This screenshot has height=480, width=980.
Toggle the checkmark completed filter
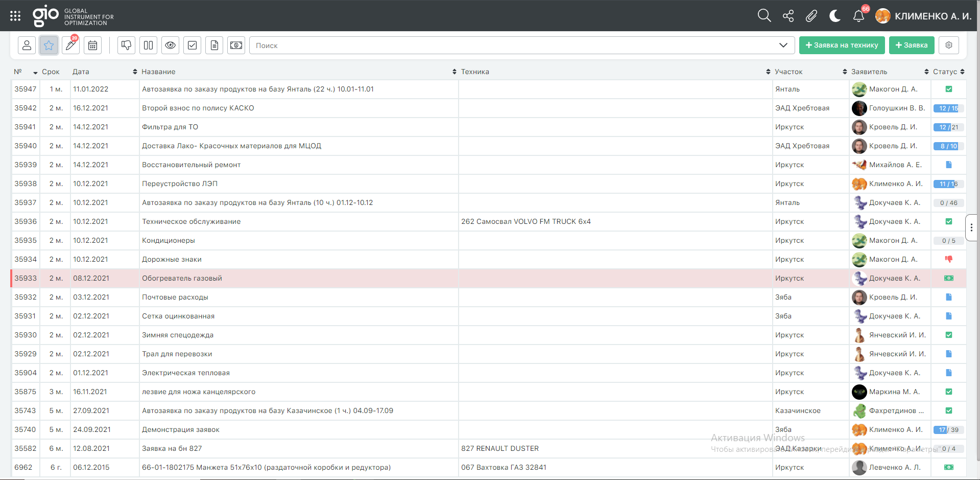pyautogui.click(x=192, y=45)
